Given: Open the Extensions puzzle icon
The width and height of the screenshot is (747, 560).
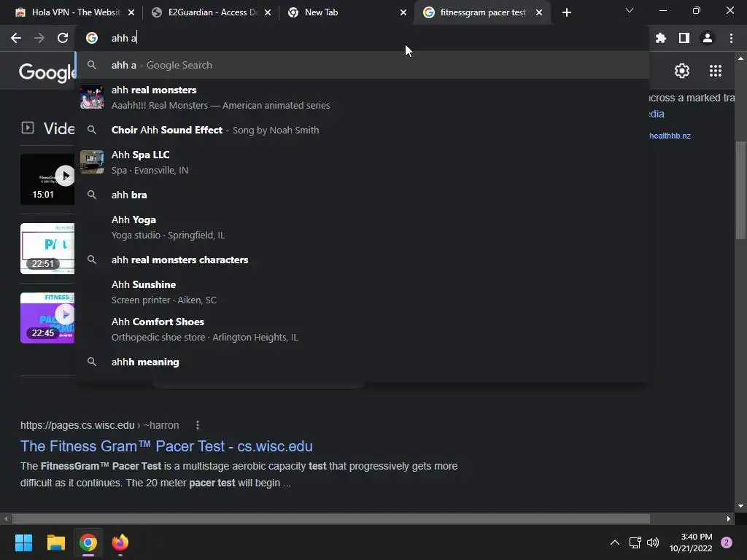Looking at the screenshot, I should click(x=660, y=38).
